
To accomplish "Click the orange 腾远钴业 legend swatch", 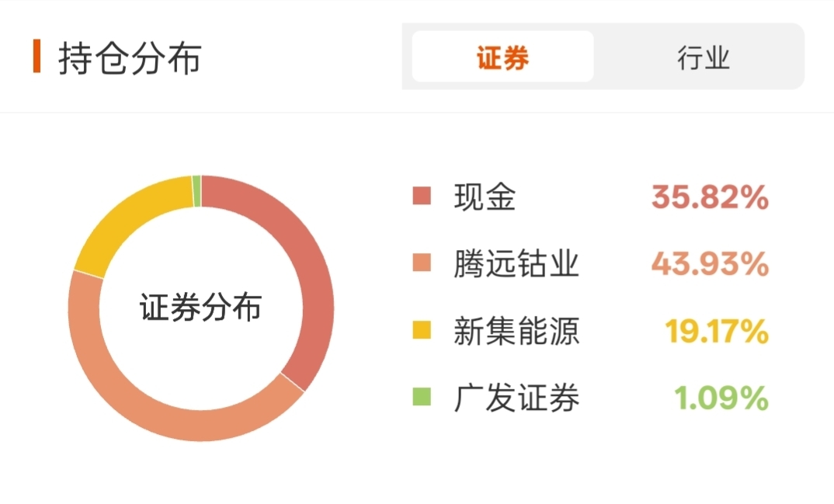I will (x=422, y=262).
